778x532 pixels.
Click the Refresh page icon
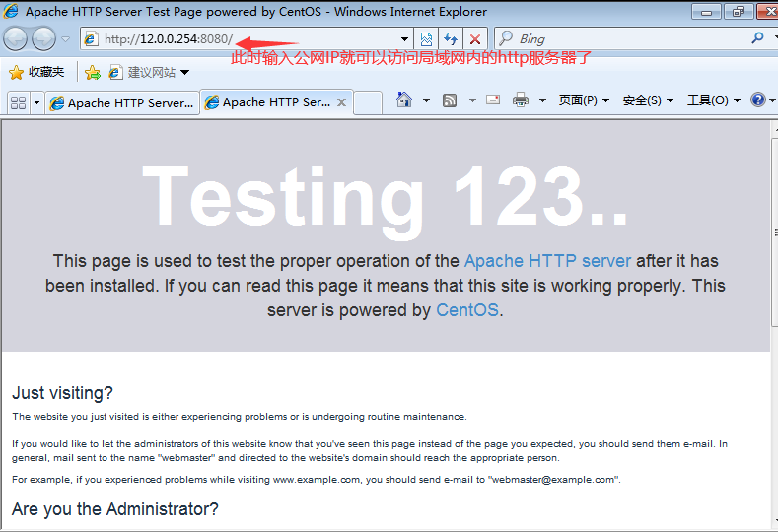[x=451, y=39]
